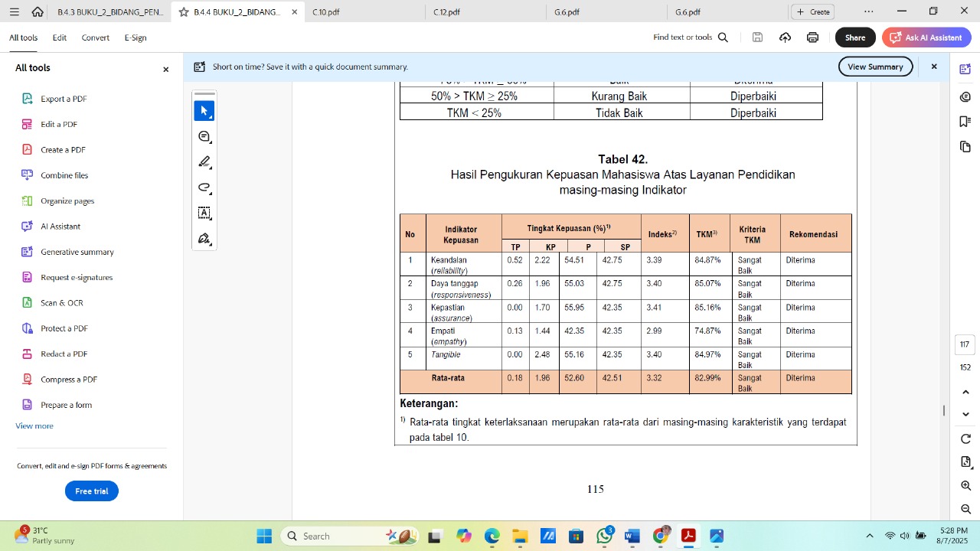Click the Free trial button
Screen dimensions: 980x551
(92, 491)
